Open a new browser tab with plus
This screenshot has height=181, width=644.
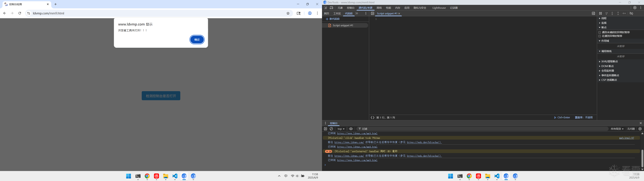tap(56, 4)
